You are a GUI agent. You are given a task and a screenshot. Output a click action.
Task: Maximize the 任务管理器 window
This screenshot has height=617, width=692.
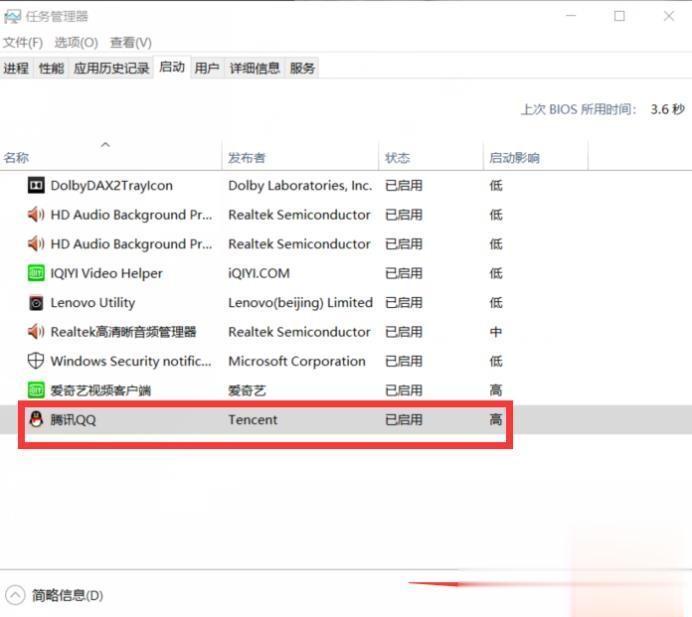[620, 16]
